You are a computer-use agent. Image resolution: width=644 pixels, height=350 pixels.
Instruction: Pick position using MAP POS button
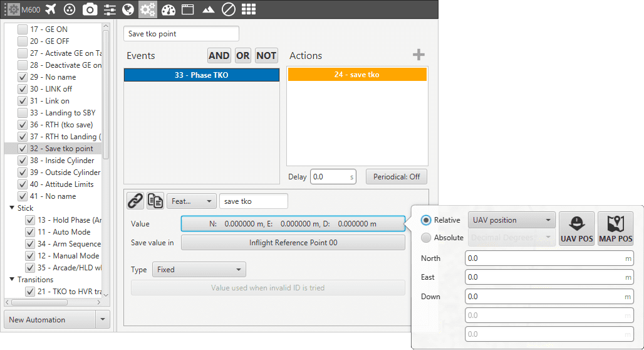pyautogui.click(x=615, y=229)
